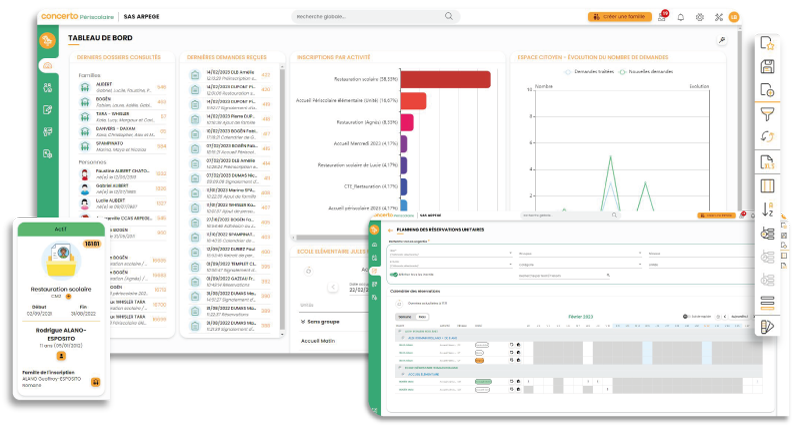The image size is (800, 427).
Task: Click the color palette legend icon
Action: coord(767,326)
